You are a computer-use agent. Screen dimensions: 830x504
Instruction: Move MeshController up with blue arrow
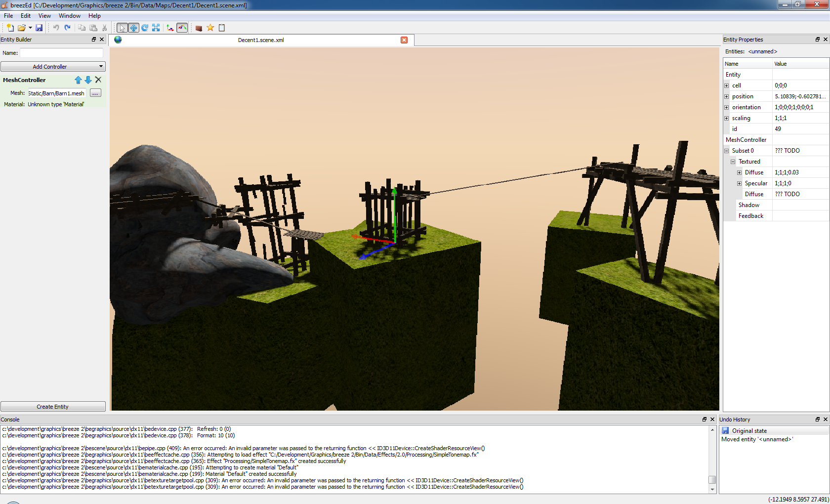tap(78, 80)
